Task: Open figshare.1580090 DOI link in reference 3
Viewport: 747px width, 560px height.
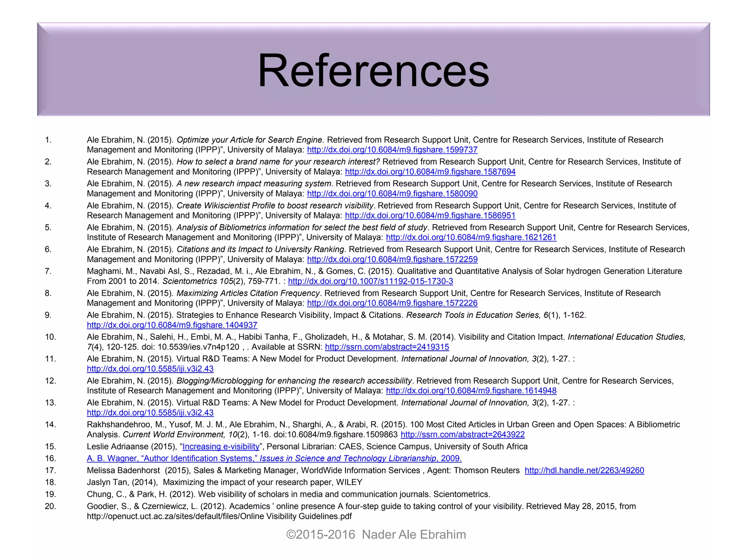Action: pyautogui.click(x=392, y=194)
